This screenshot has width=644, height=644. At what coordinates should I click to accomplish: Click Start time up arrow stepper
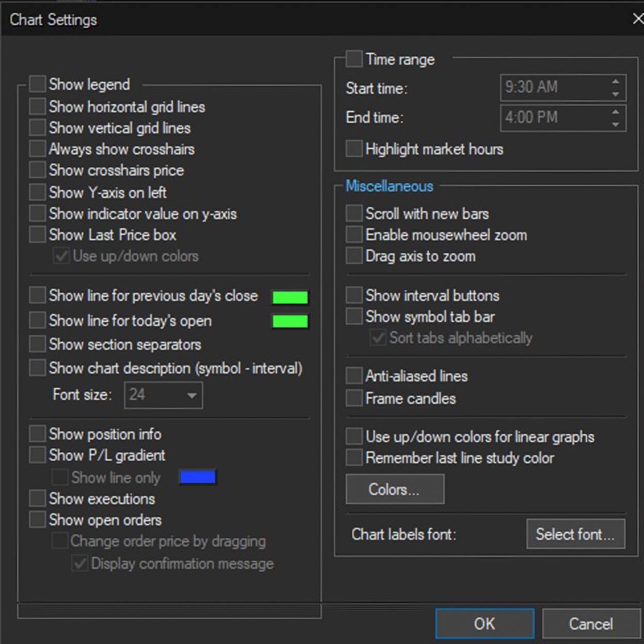pyautogui.click(x=615, y=82)
